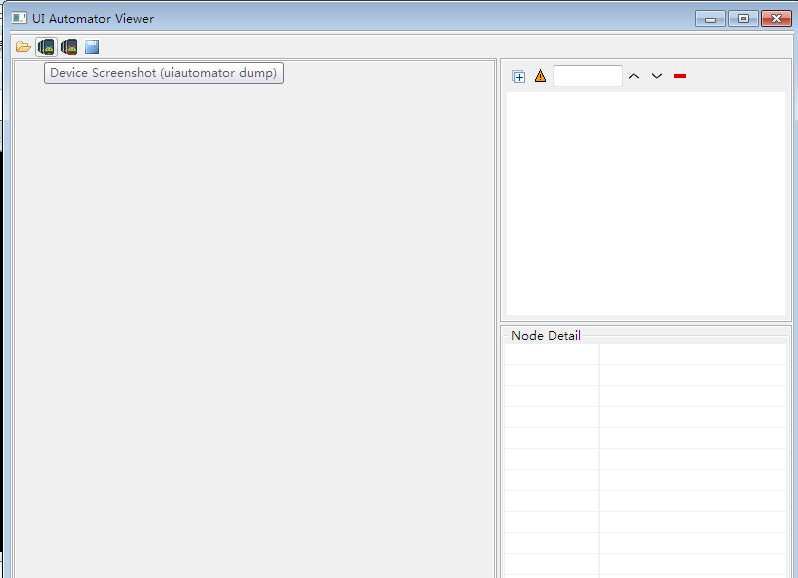Maximize the UI Automator Viewer window

[743, 19]
